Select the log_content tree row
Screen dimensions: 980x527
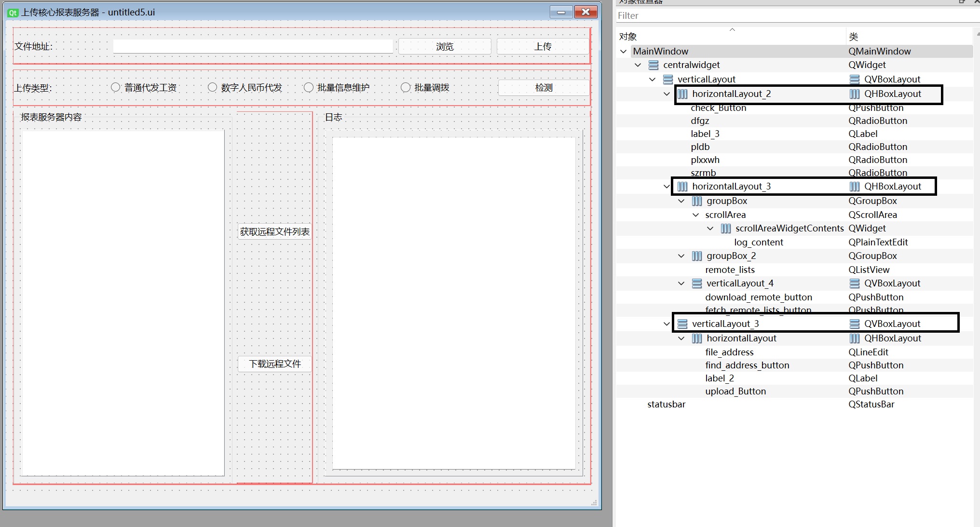[x=794, y=243]
